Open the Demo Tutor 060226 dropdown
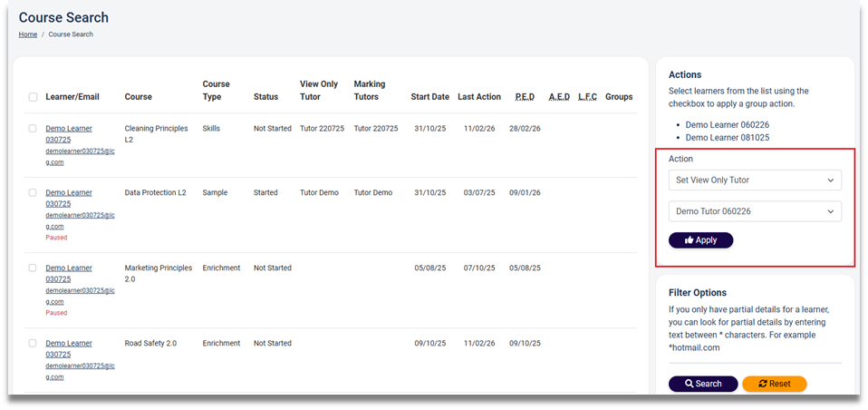The height and width of the screenshot is (410, 868). point(755,211)
